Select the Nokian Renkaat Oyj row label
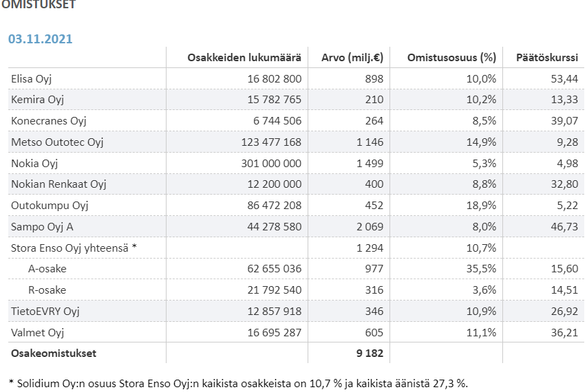This screenshot has height=392, width=587. pyautogui.click(x=58, y=184)
